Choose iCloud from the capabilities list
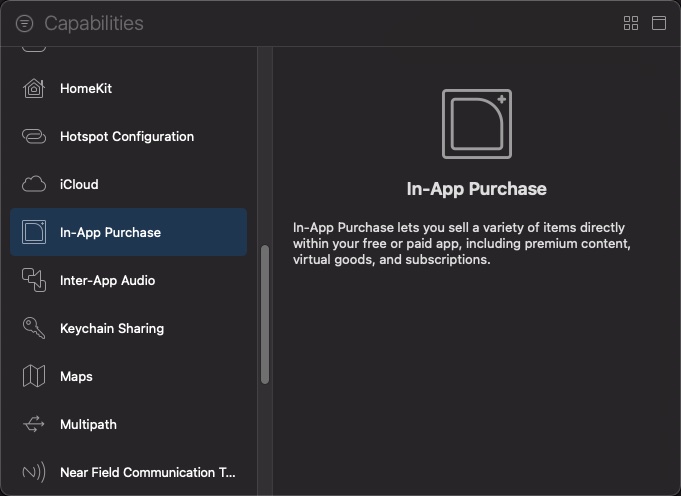Screen dimensions: 681x496 click(128, 184)
